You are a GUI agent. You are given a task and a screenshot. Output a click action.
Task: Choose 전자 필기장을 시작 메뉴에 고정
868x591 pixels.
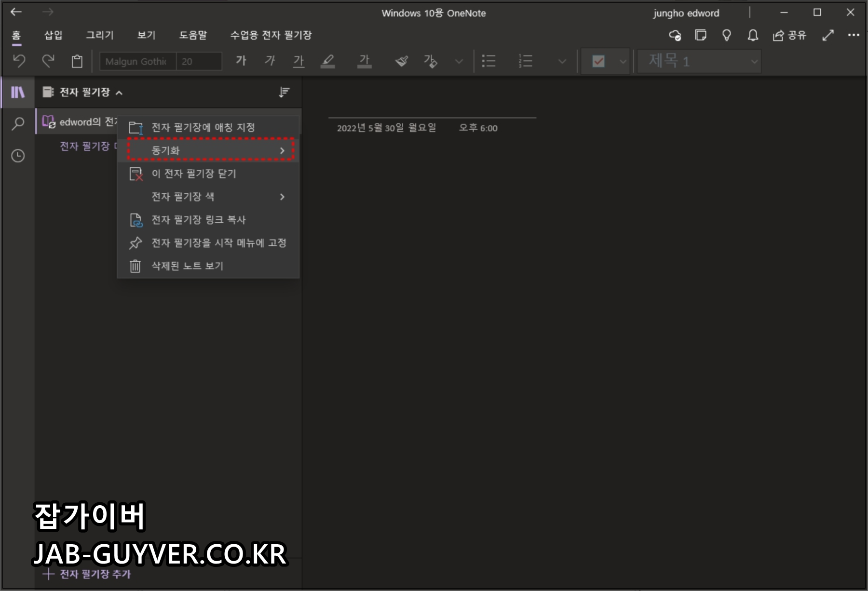[x=208, y=243]
